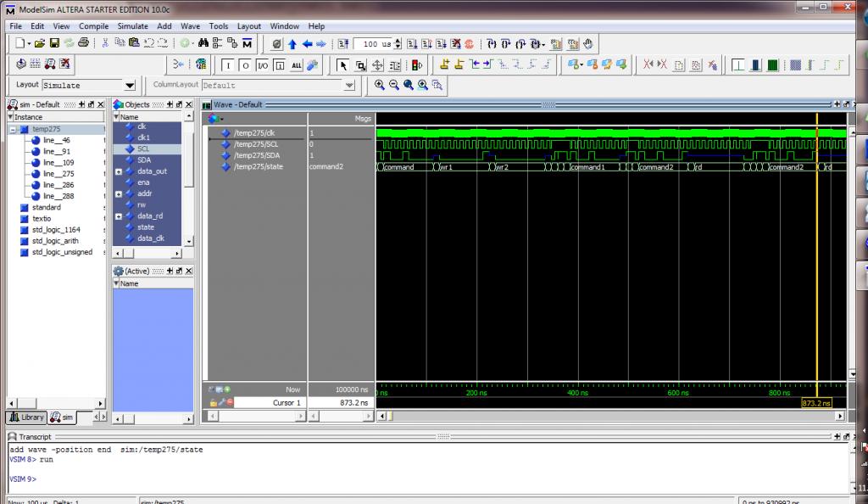Toggle the 'O' output ports filter
This screenshot has height=504, width=868.
point(245,64)
